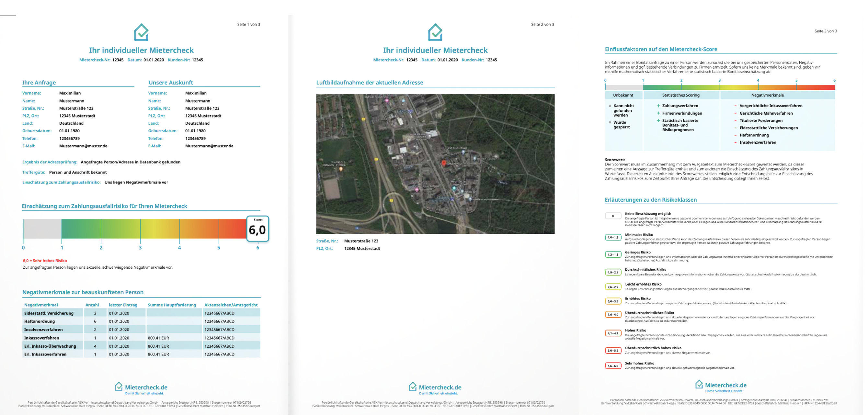This screenshot has width=868, height=415.
Task: Click the house logo on page 2
Action: pyautogui.click(x=435, y=32)
